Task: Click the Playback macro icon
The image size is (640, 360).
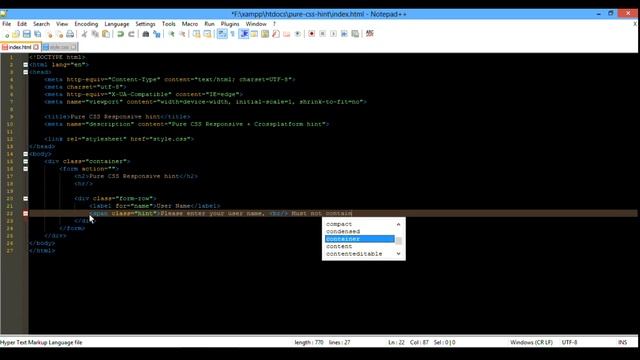Action: click(x=333, y=34)
